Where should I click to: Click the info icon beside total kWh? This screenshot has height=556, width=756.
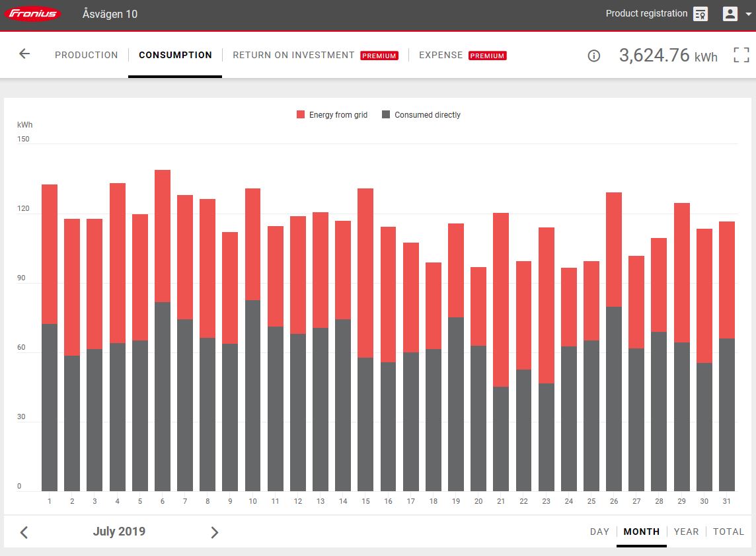(594, 56)
